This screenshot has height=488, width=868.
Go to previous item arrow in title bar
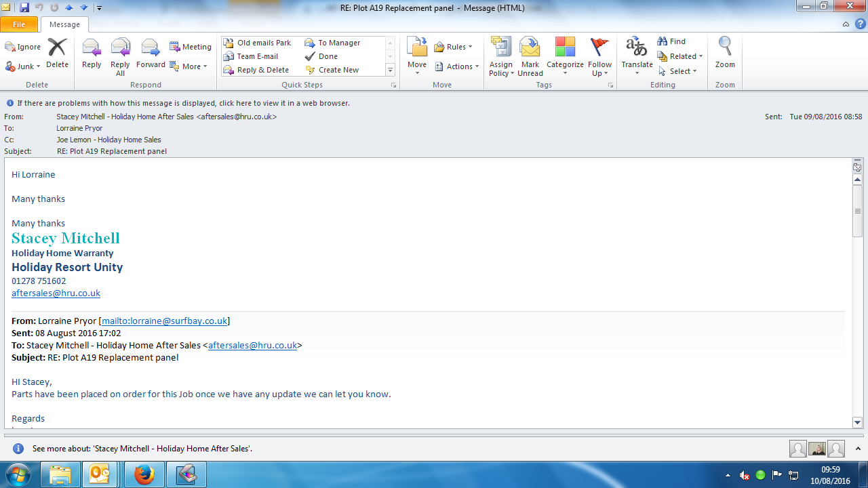coord(68,7)
